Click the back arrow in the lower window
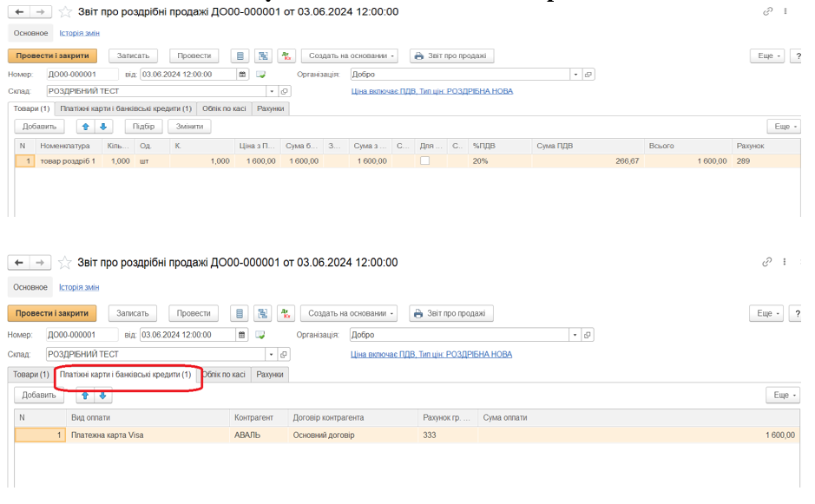Screen dimensions: 815x504 pyautogui.click(x=19, y=262)
